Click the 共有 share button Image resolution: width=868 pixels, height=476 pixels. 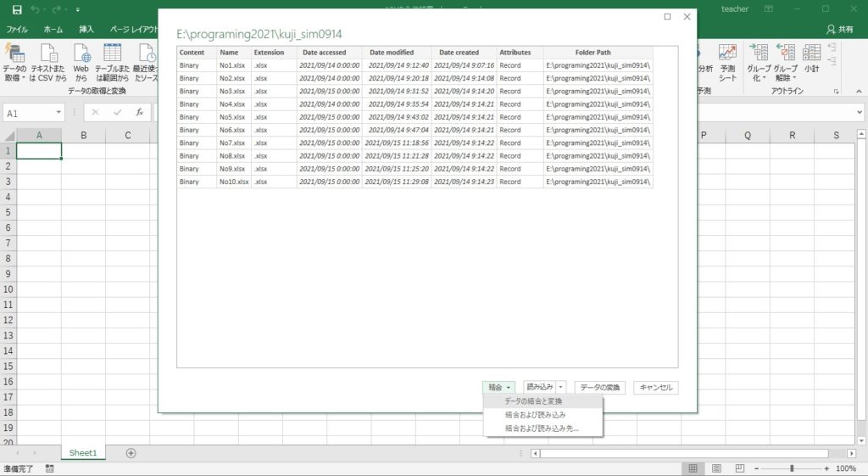tap(840, 30)
